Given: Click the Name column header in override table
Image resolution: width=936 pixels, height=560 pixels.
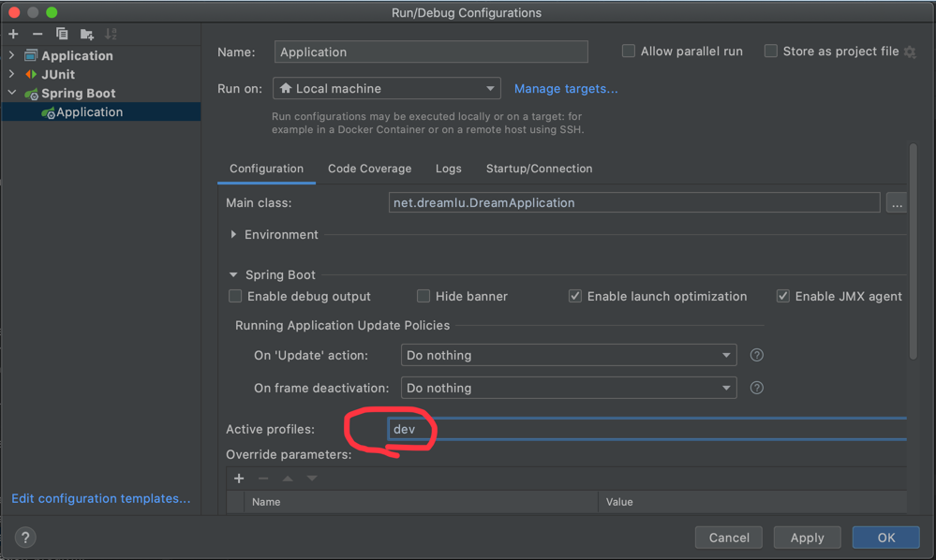Looking at the screenshot, I should coord(421,502).
